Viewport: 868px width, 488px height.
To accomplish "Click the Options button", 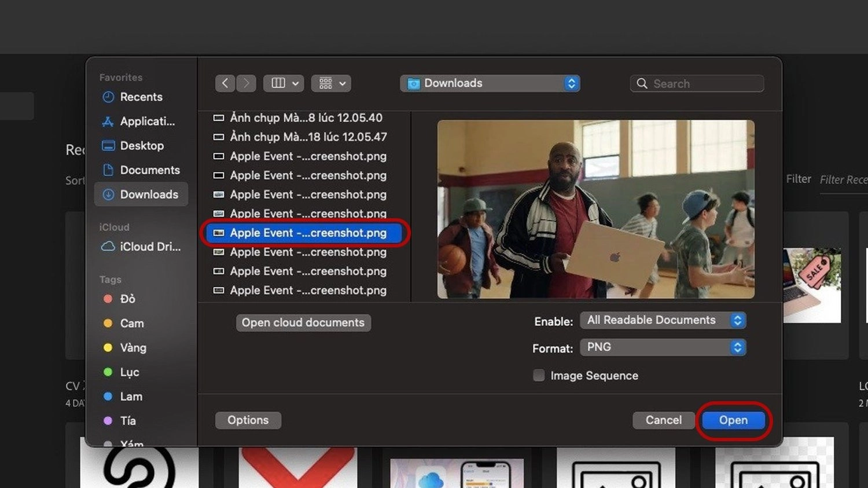I will (248, 420).
